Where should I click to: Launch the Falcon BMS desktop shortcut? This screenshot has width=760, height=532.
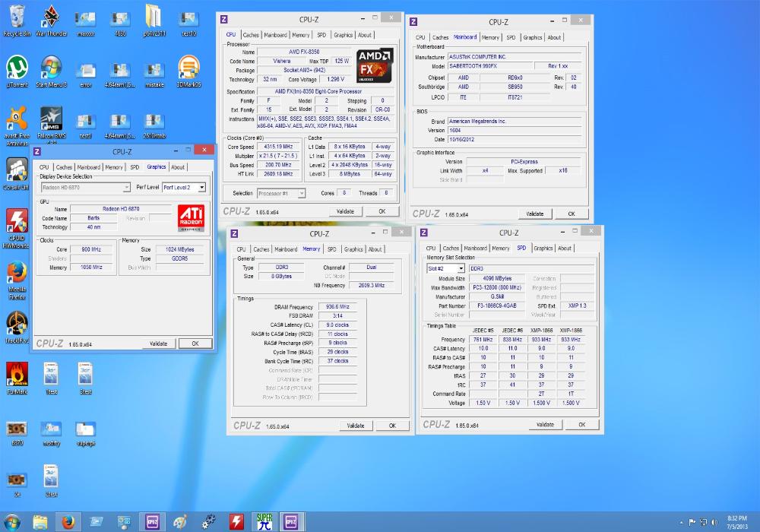point(51,124)
